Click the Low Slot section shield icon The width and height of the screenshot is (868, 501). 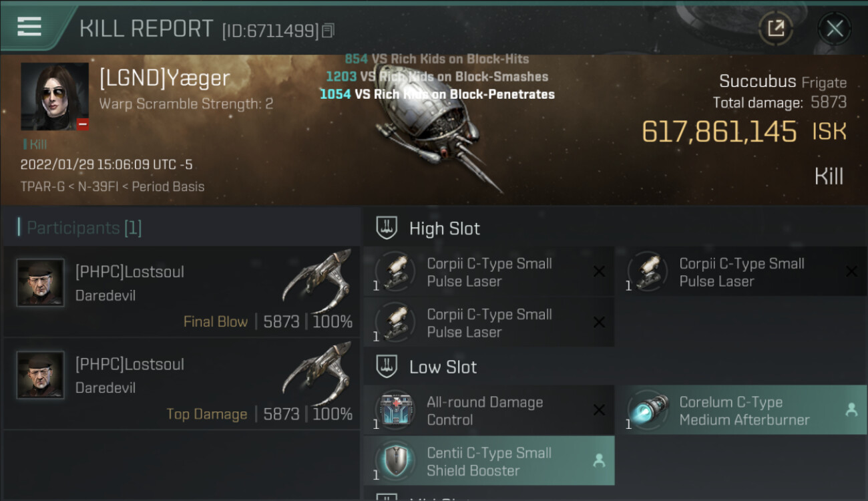point(387,366)
